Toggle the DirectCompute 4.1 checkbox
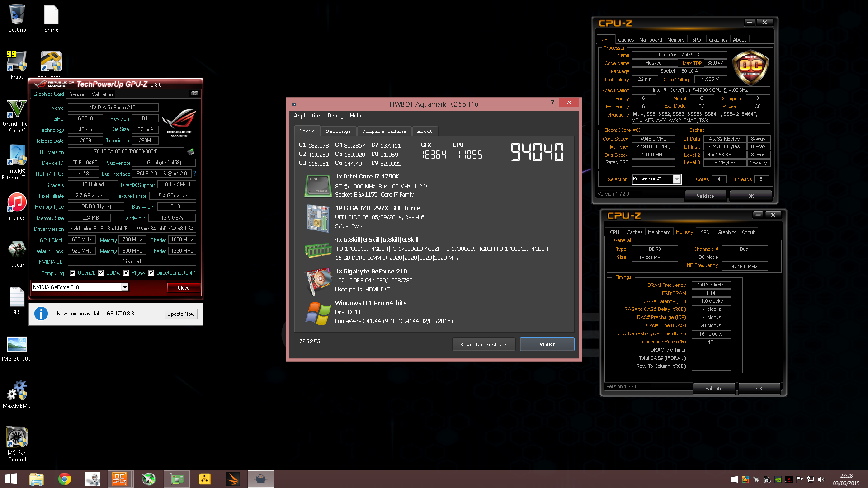 (x=151, y=273)
